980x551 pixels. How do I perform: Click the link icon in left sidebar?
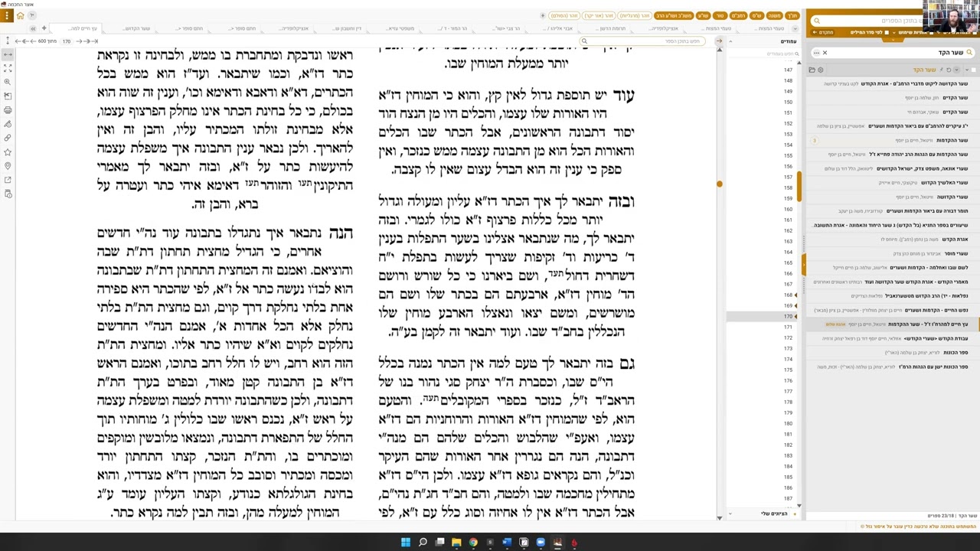click(x=8, y=138)
